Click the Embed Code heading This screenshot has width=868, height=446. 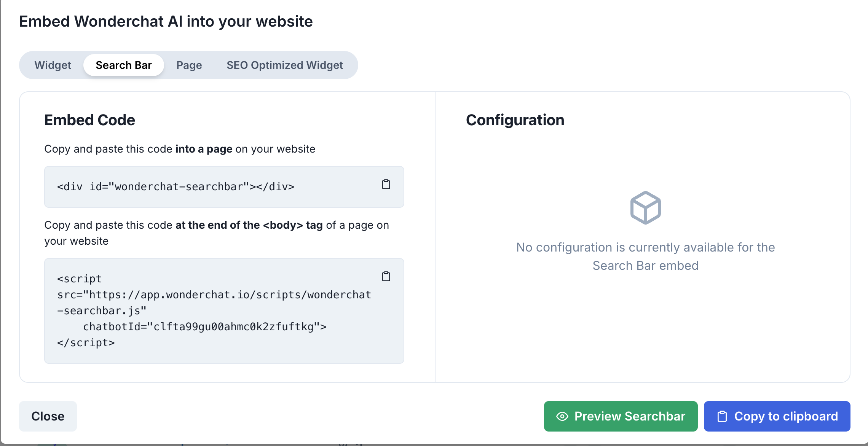89,120
